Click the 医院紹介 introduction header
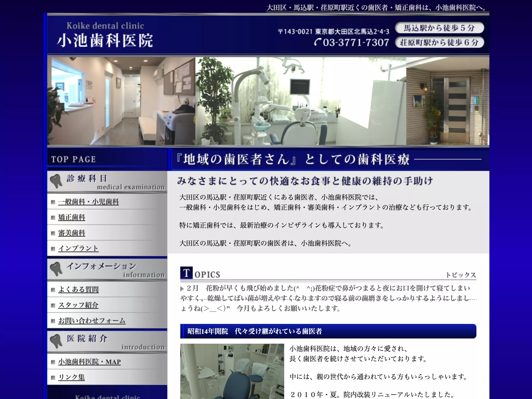Viewport: 532px width, 399px height. [107, 342]
